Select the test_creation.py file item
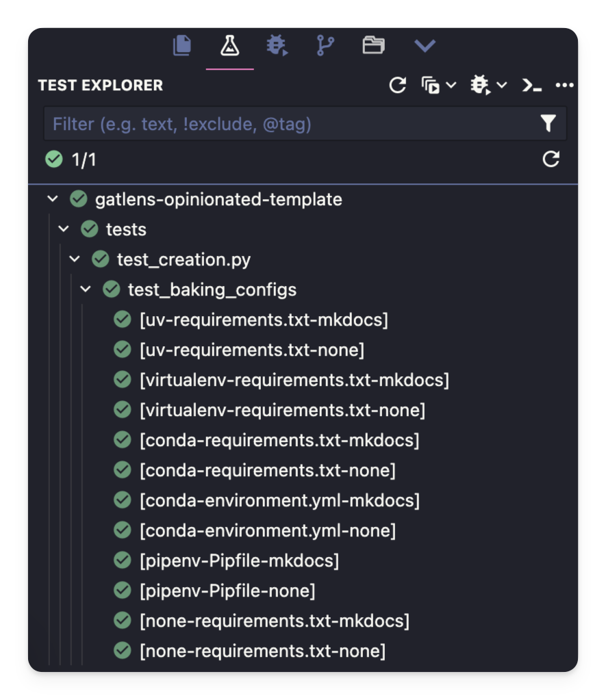Viewport: 606px width, 700px height. pyautogui.click(x=184, y=260)
